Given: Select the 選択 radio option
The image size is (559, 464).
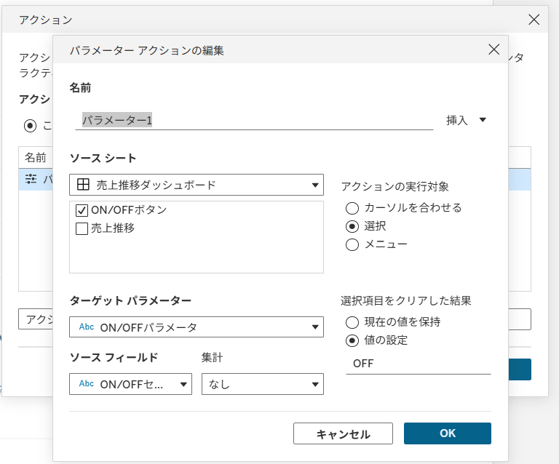Looking at the screenshot, I should (x=352, y=226).
